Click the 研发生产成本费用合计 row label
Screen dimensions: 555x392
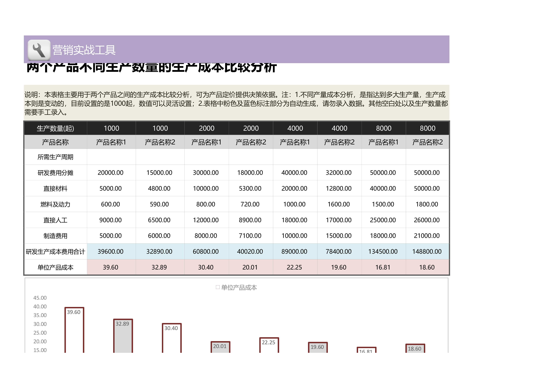point(55,252)
